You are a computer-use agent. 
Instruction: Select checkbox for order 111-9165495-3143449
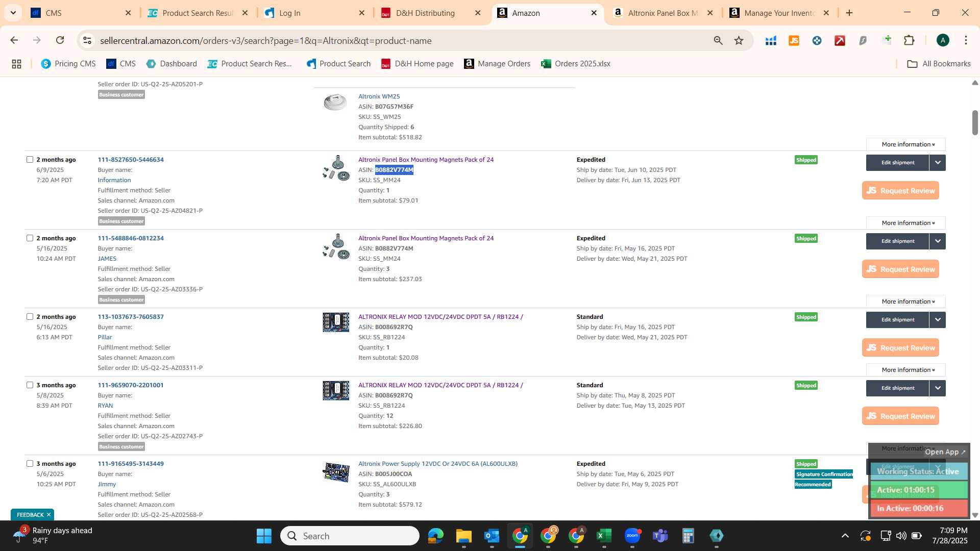point(30,463)
